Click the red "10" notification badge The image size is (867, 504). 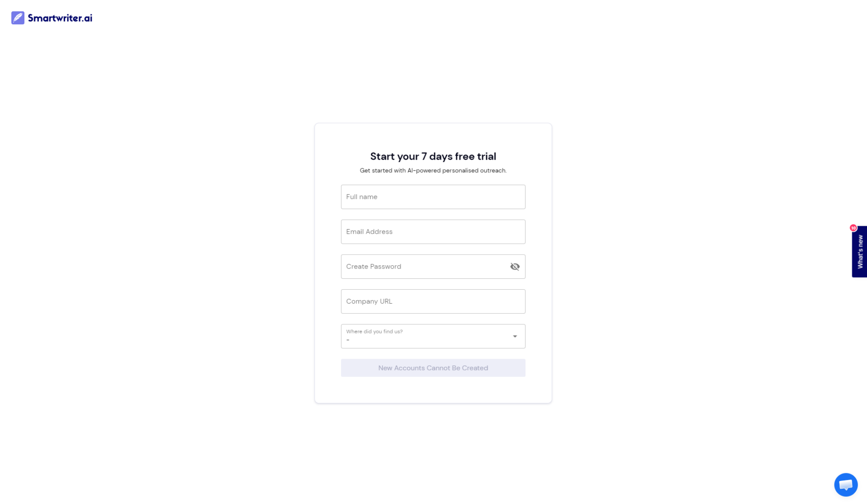tap(853, 228)
